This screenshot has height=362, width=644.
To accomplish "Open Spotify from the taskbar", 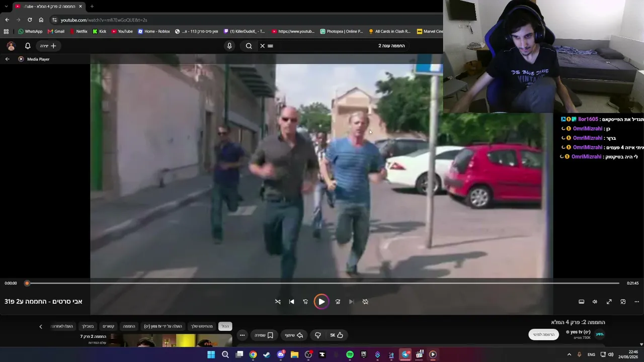I will tap(350, 354).
